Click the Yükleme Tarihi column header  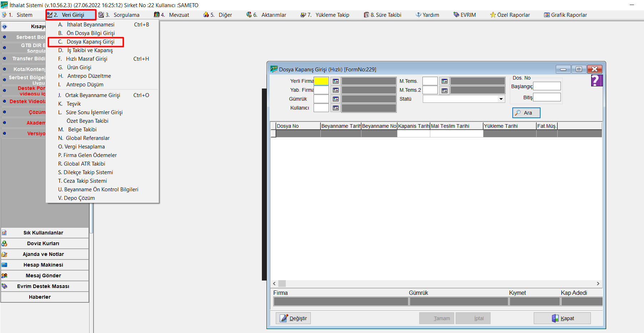click(510, 126)
